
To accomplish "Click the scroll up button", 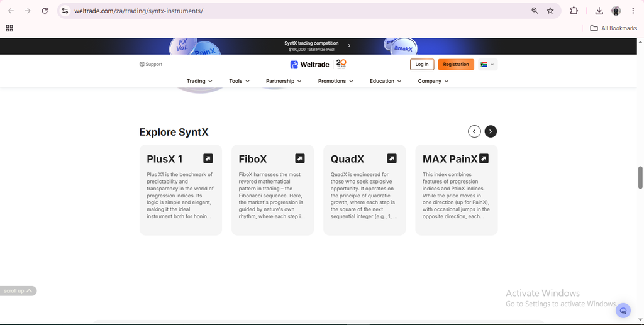I will (x=17, y=291).
